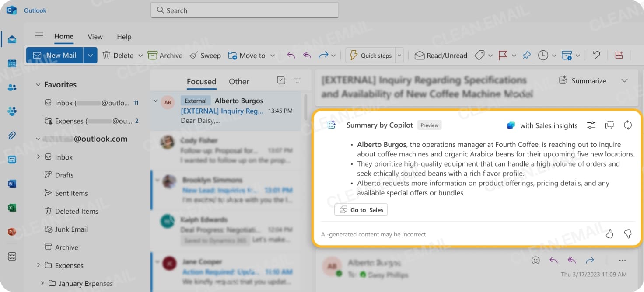The image size is (644, 292).
Task: Switch to the View ribbon tab
Action: tap(95, 37)
